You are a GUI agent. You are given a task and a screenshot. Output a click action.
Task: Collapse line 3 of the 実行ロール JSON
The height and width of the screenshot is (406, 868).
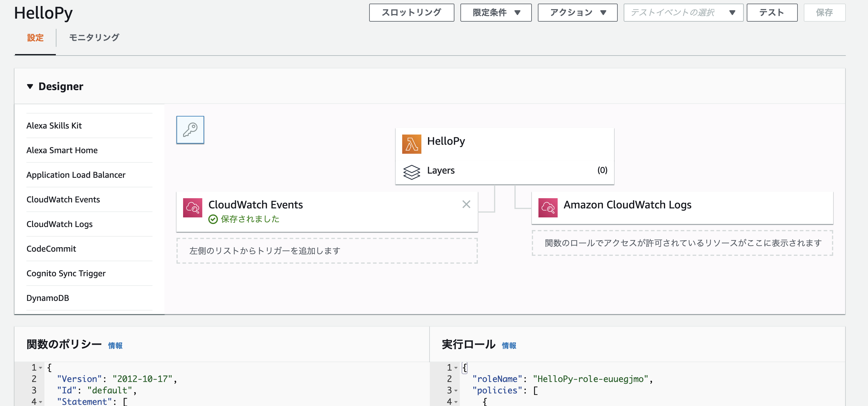click(x=457, y=390)
